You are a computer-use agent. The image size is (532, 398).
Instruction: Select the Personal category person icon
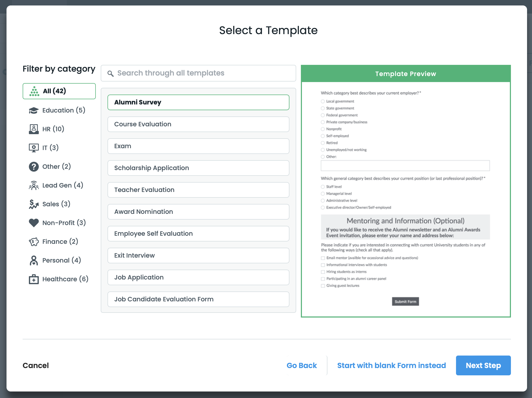[34, 260]
